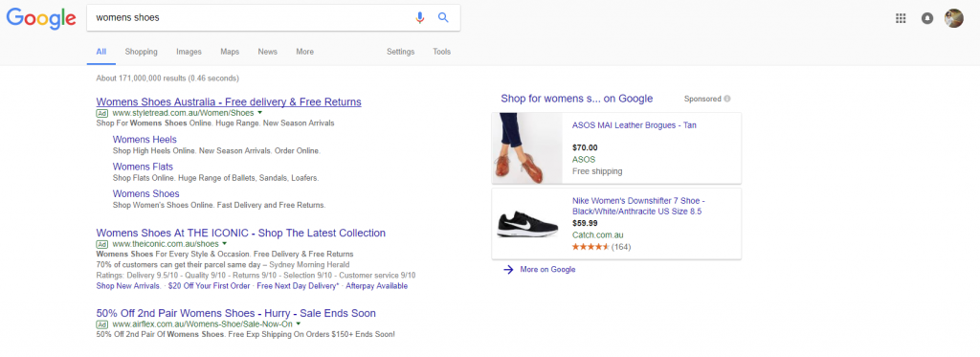Select the Nike Downshifter shoe thumbnail
Viewport: 980px width, 357px height.
click(x=527, y=223)
